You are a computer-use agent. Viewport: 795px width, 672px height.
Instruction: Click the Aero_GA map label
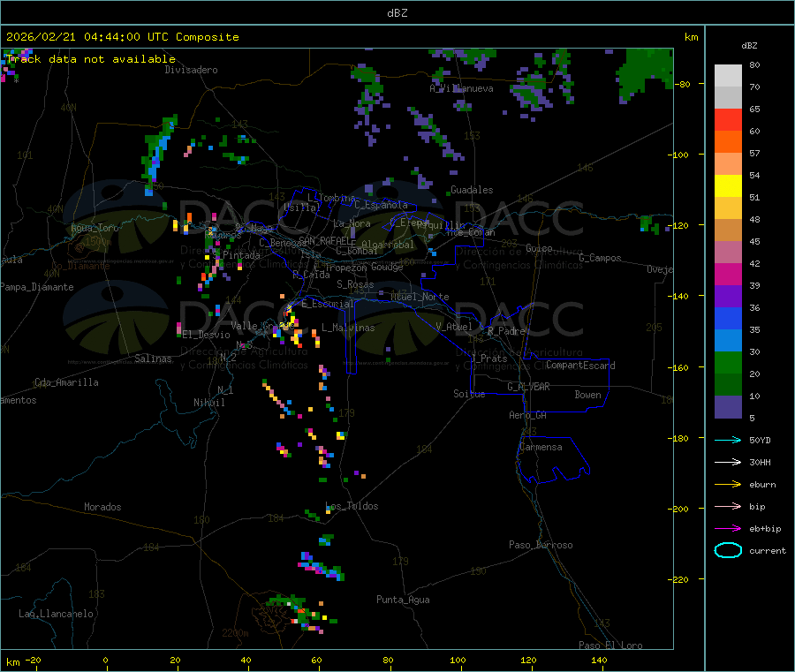528,415
